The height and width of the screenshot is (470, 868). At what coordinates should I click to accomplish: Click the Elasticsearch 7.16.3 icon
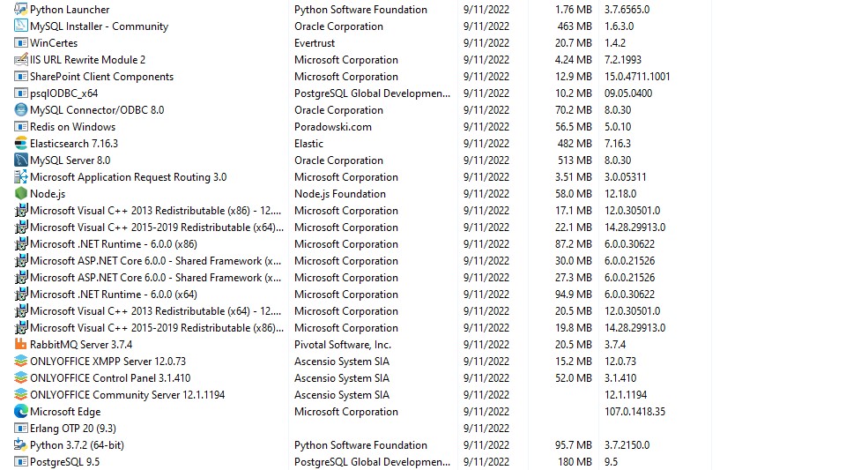20,143
